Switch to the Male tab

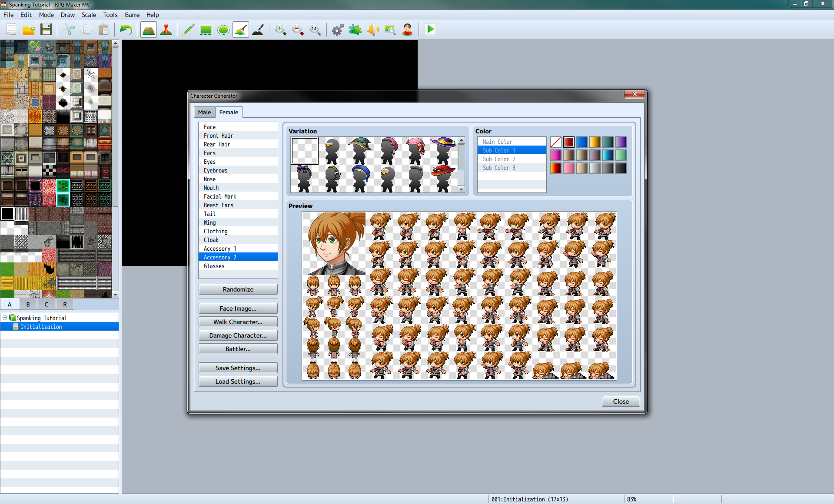point(204,112)
